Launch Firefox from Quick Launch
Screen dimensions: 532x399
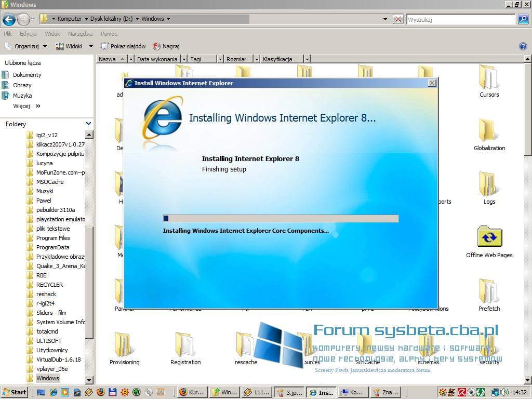(x=101, y=392)
